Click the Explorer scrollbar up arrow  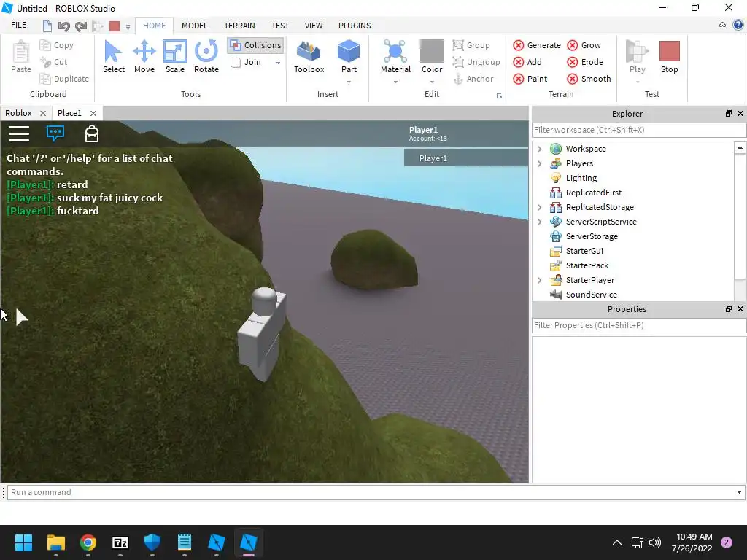740,148
